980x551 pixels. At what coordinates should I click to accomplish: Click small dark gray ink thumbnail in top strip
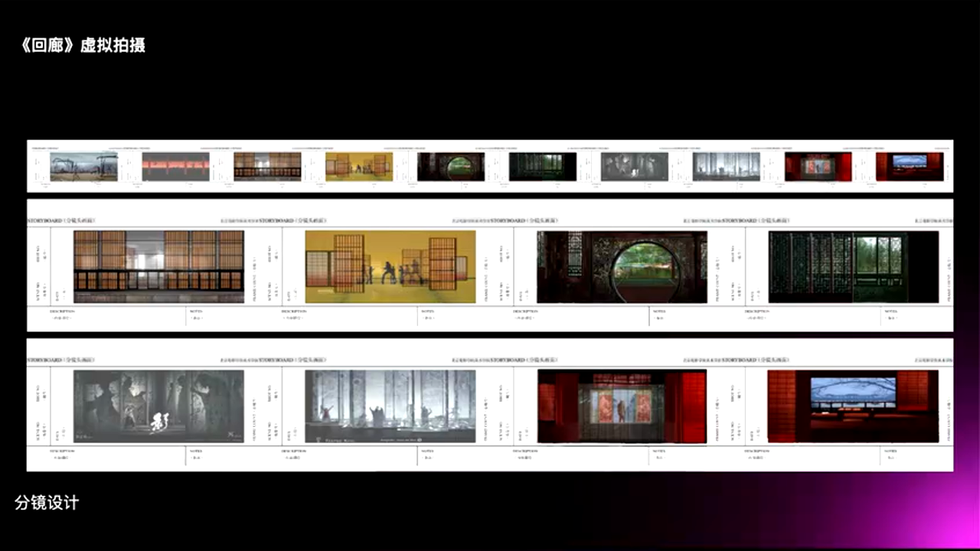tap(635, 167)
